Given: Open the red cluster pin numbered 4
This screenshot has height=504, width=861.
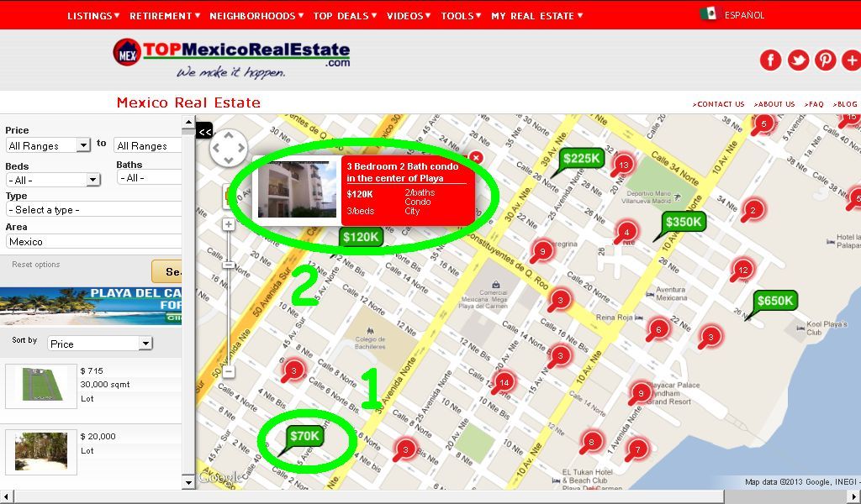Looking at the screenshot, I should 626,232.
